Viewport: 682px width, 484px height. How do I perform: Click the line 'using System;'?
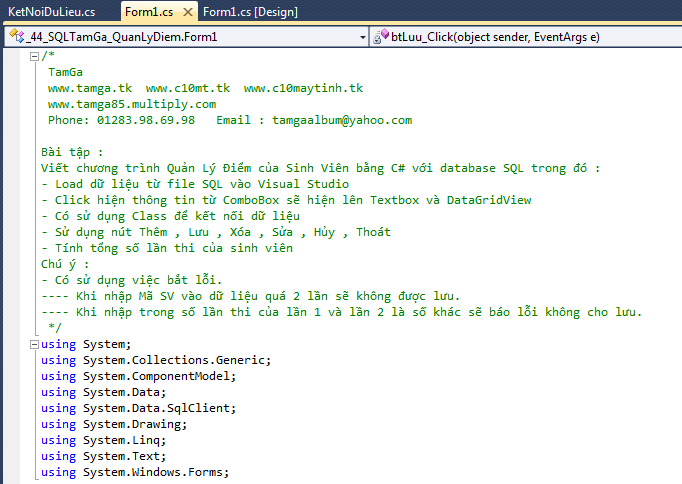coord(86,344)
